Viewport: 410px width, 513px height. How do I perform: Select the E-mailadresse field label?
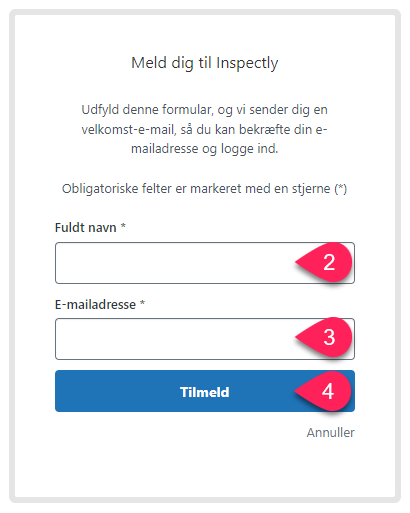[x=95, y=304]
